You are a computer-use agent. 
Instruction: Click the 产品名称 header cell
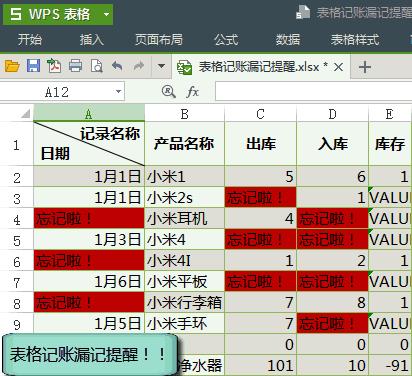(x=184, y=144)
